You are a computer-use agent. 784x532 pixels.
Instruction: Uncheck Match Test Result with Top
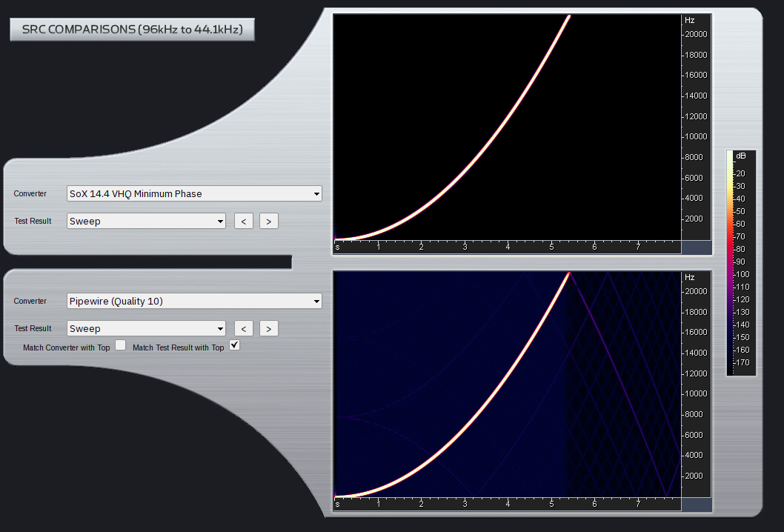(x=234, y=345)
